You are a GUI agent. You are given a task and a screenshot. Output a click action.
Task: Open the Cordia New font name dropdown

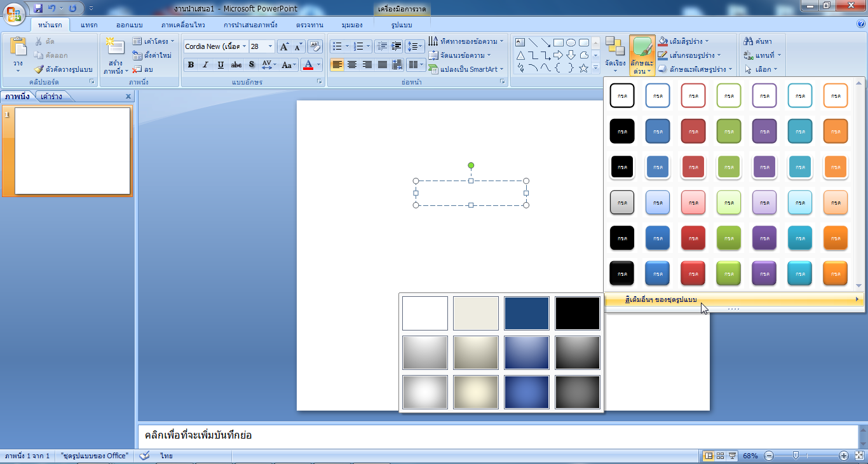coord(244,46)
